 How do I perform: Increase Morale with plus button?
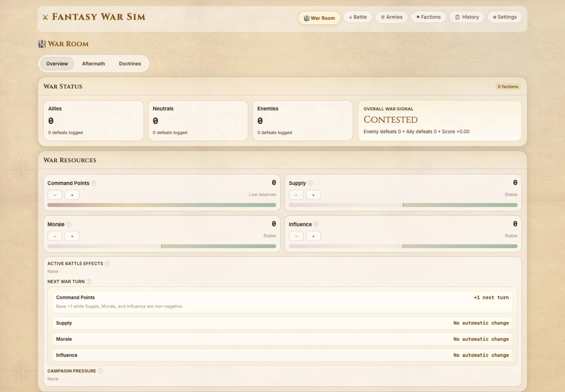(x=72, y=236)
